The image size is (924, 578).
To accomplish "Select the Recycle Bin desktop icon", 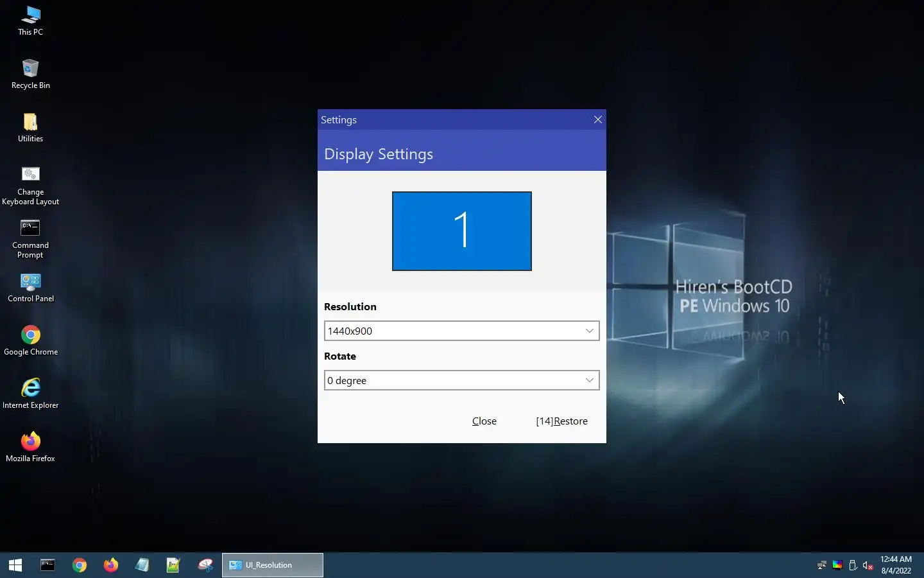I will click(x=30, y=74).
